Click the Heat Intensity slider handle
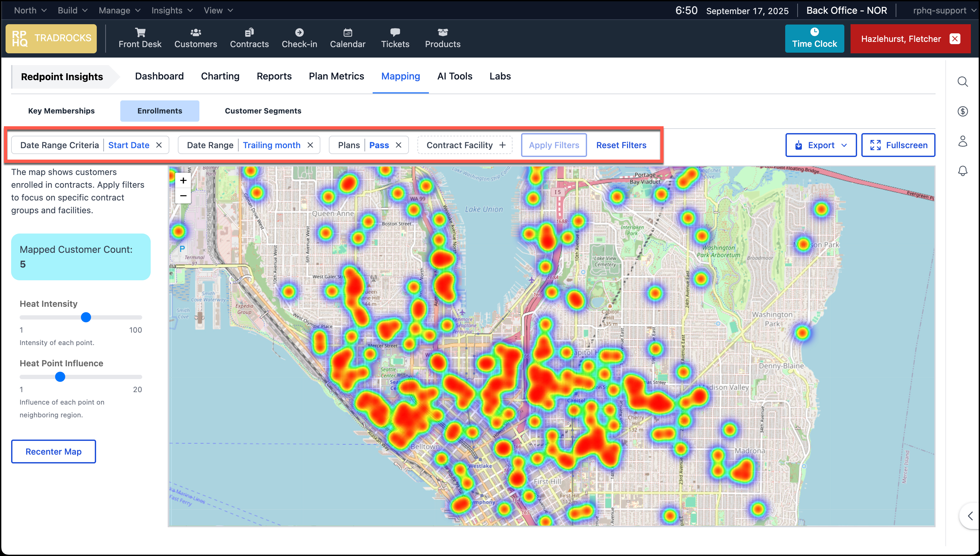This screenshot has height=556, width=980. click(86, 317)
